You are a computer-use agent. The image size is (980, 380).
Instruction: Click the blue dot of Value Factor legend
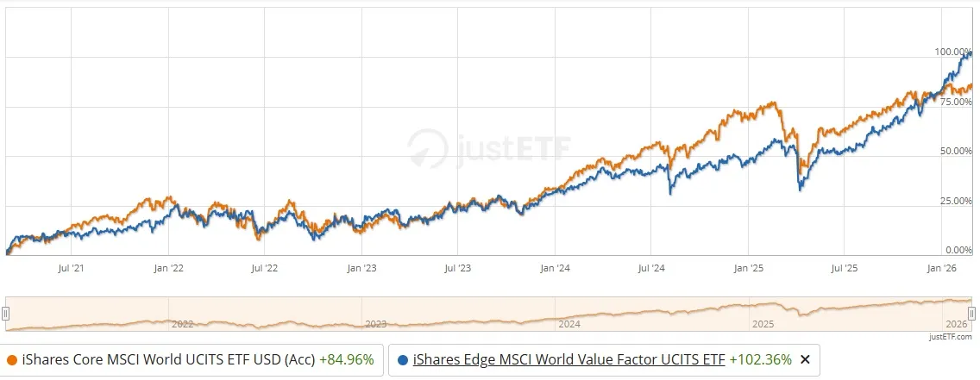[x=403, y=359]
